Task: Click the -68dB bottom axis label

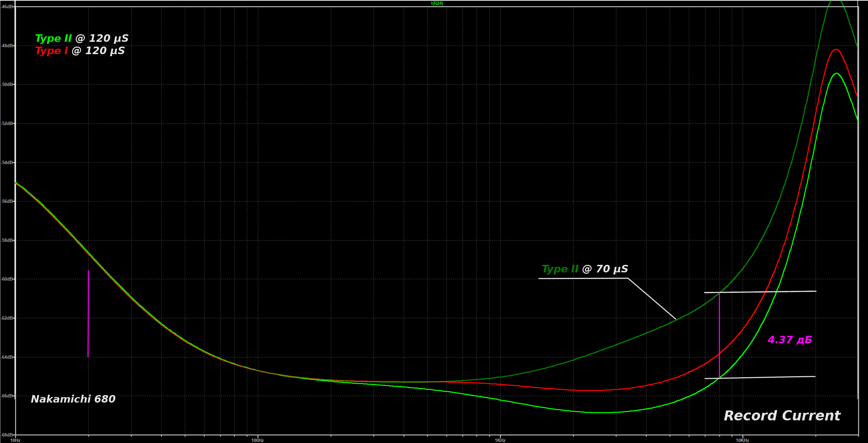Action: pyautogui.click(x=7, y=435)
